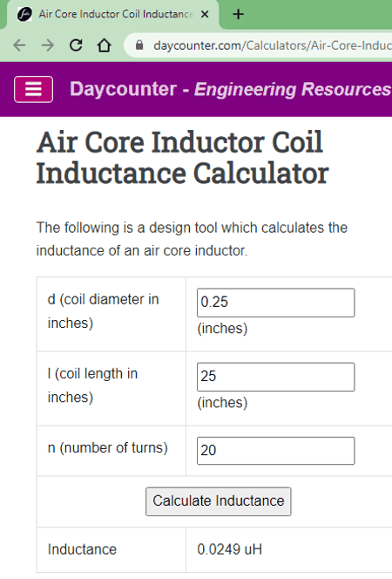Click the "d (coil diameter in inches)" label
Screen dimensions: 392x579
[x=104, y=311]
